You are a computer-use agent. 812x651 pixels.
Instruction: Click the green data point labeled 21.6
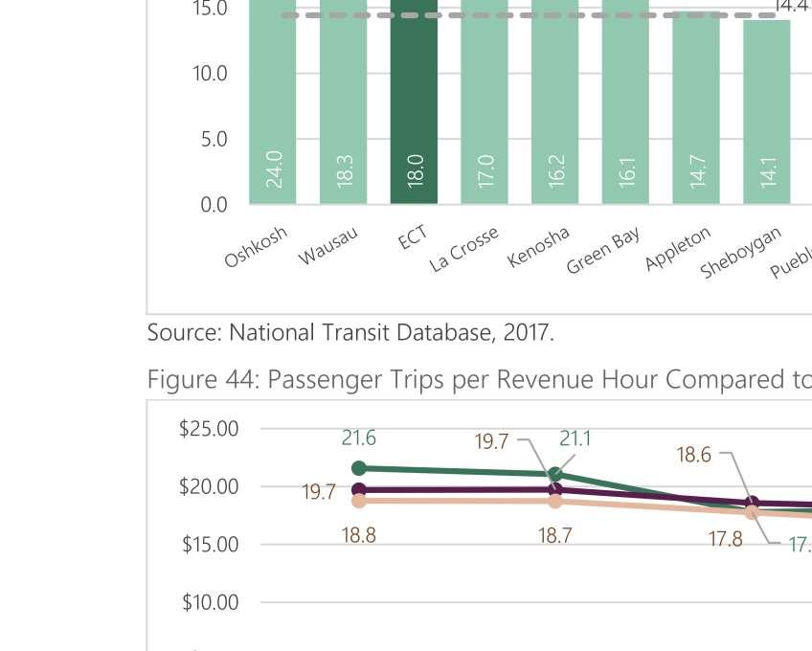(x=359, y=468)
